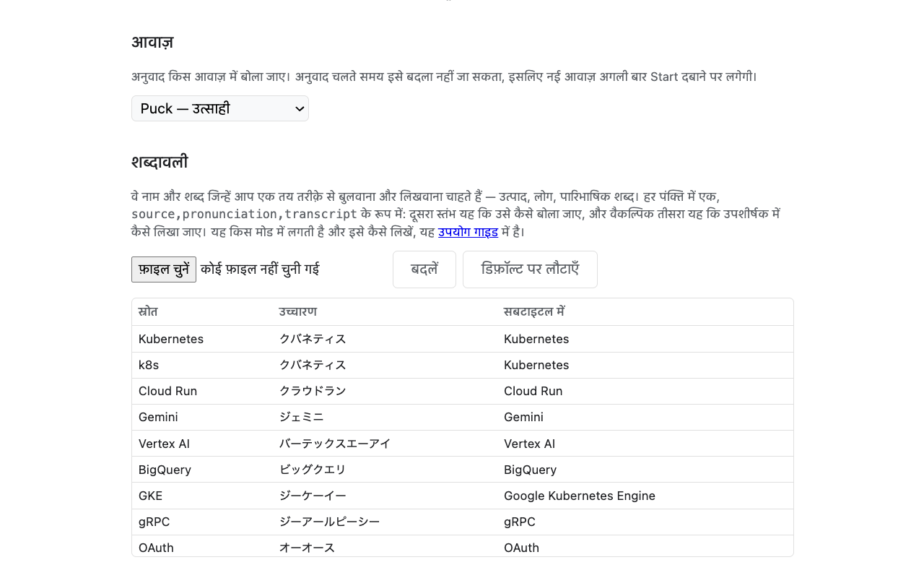This screenshot has height=578, width=924.
Task: Open the उपयोग गाइड link
Action: [468, 232]
